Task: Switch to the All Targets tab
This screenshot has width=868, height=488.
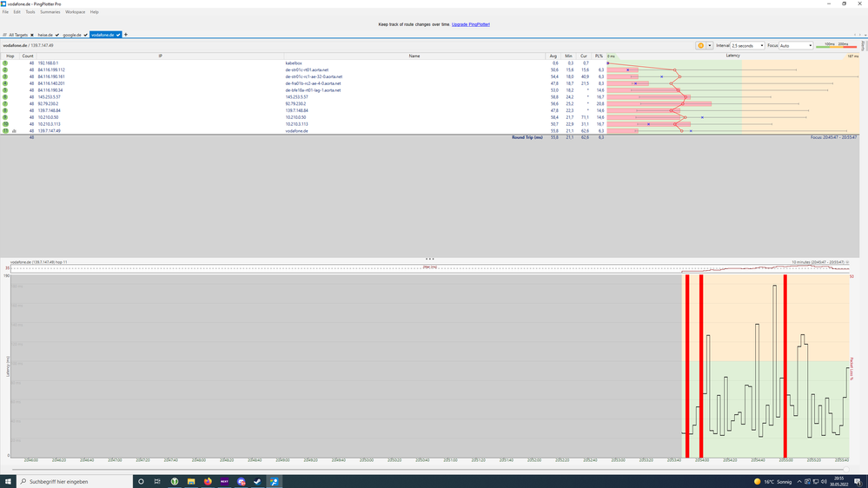Action: pos(17,35)
